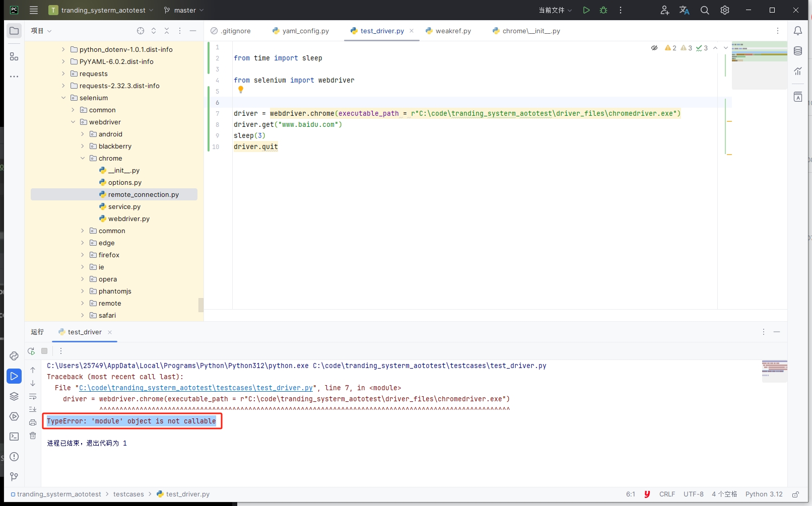Image resolution: width=812 pixels, height=506 pixels.
Task: Expand the requests folder
Action: point(63,74)
